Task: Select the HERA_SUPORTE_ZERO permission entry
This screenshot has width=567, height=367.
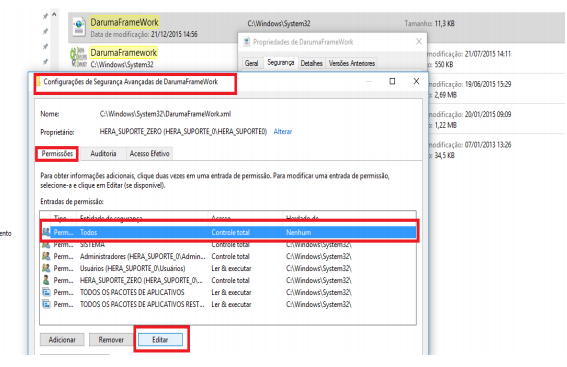Action: pos(229,280)
